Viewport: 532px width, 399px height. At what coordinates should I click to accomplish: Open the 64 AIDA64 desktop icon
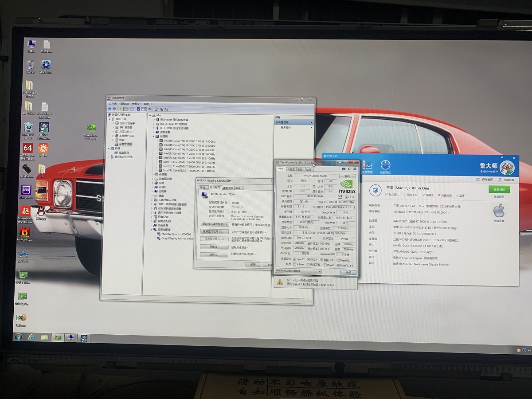click(27, 148)
